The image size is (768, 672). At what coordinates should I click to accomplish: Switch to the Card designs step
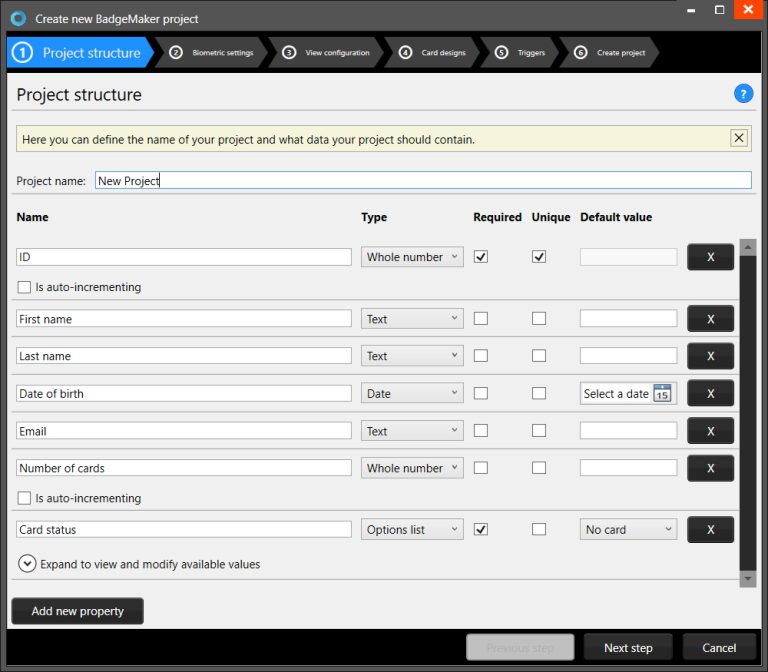pos(432,53)
